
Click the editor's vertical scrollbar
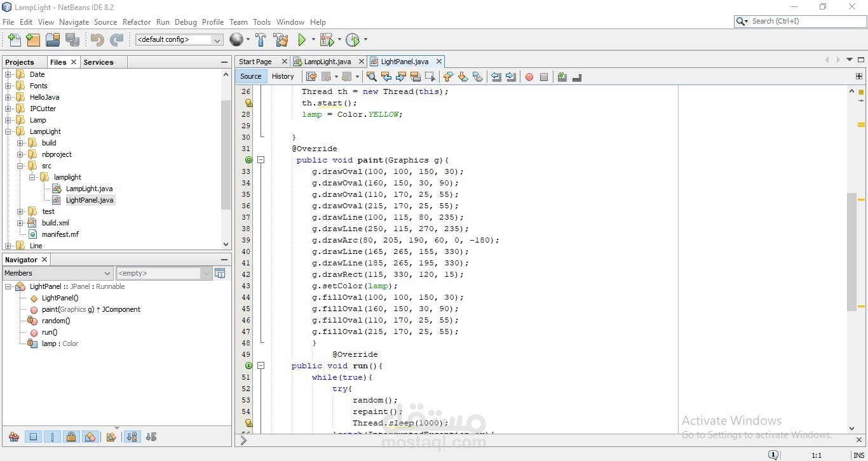tap(852, 251)
